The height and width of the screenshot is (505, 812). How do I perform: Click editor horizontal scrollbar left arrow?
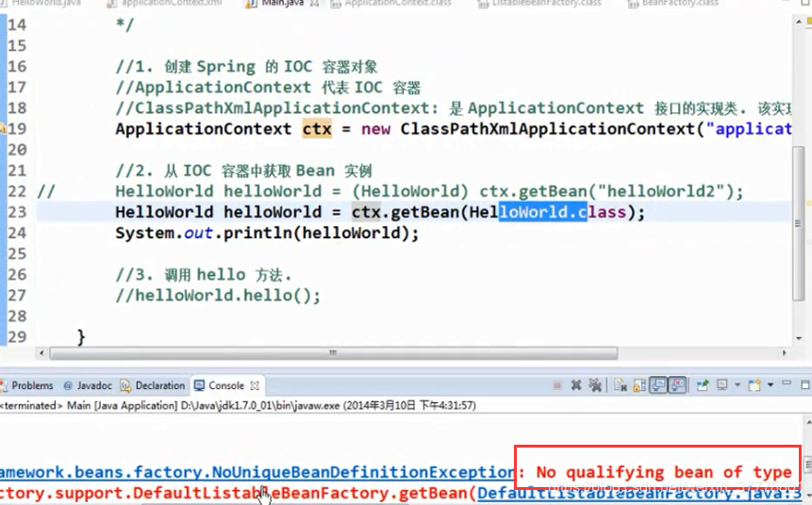41,353
